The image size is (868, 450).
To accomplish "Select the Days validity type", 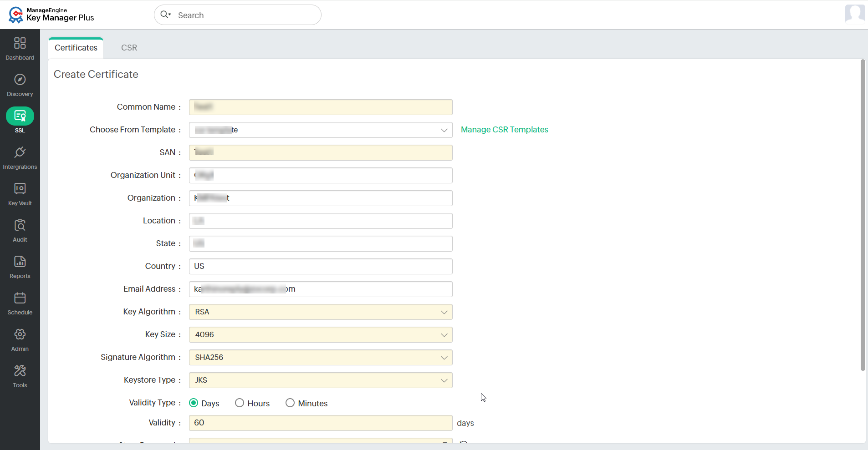I will click(194, 403).
